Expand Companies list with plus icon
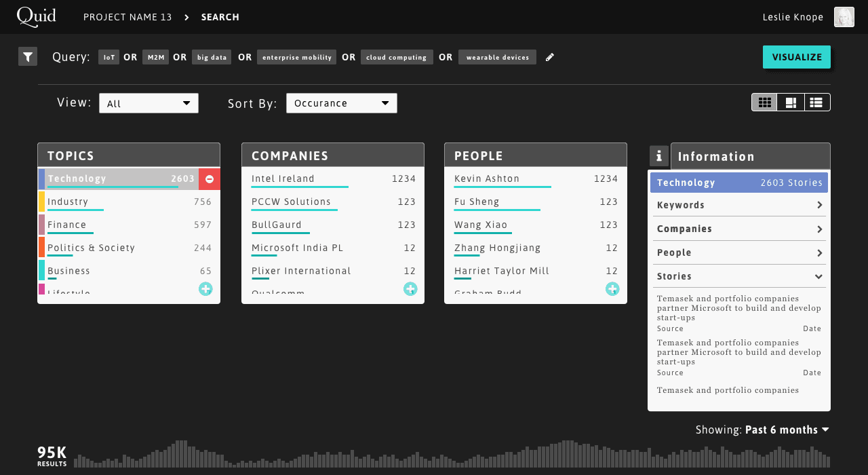This screenshot has height=475, width=868. coord(410,289)
